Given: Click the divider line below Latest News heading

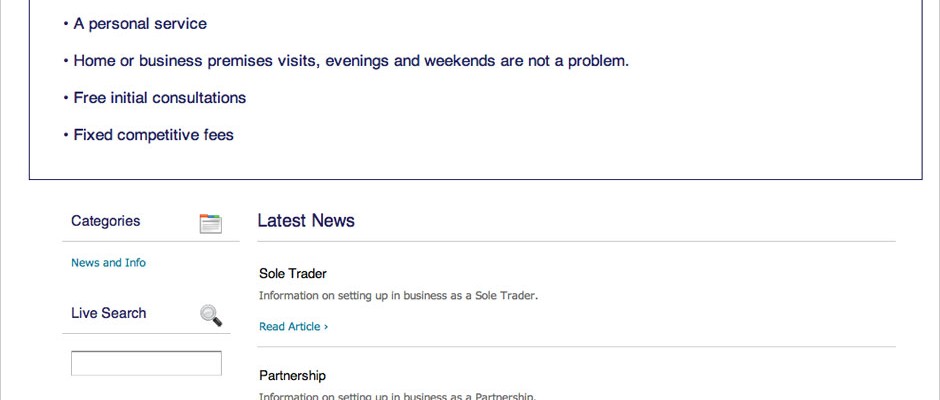Looking at the screenshot, I should tap(577, 242).
